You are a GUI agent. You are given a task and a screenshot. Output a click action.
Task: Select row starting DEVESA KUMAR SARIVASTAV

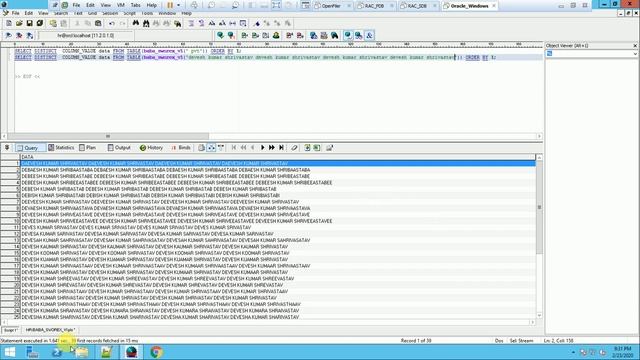click(278, 234)
